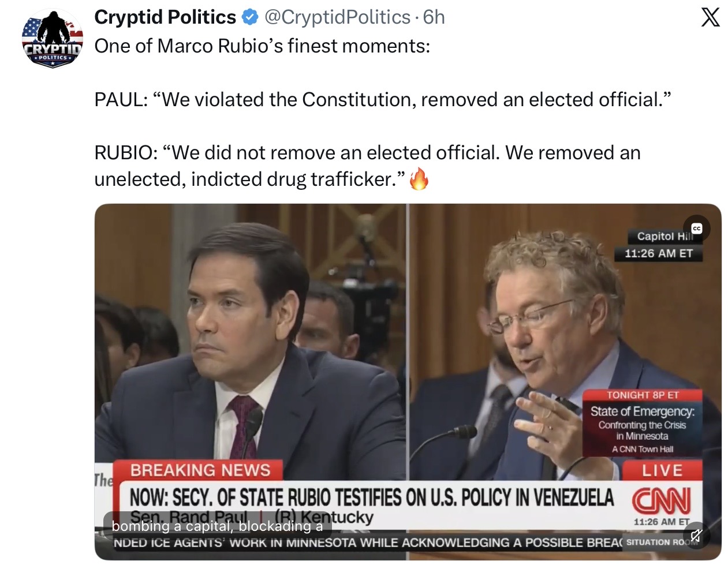The width and height of the screenshot is (728, 569).
Task: Click the Rubio Venezuela testimony headline
Action: pyautogui.click(x=371, y=497)
